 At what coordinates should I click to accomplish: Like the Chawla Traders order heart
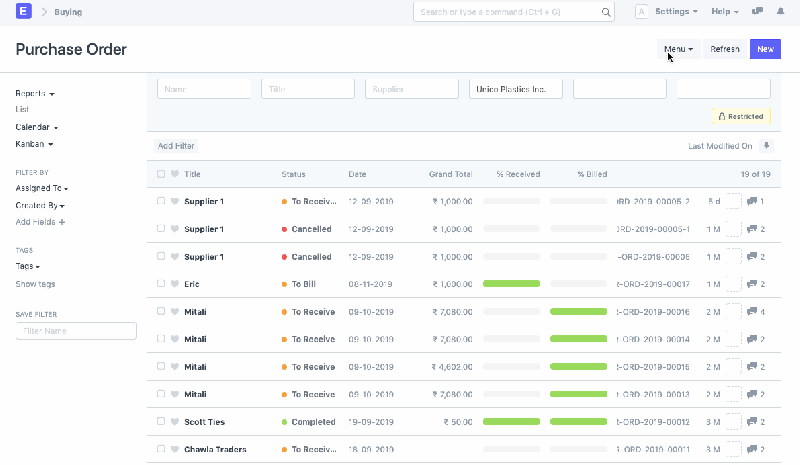(x=174, y=449)
